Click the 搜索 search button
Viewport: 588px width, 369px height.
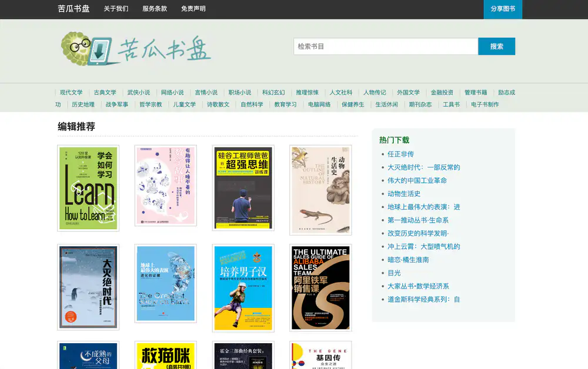pos(497,46)
